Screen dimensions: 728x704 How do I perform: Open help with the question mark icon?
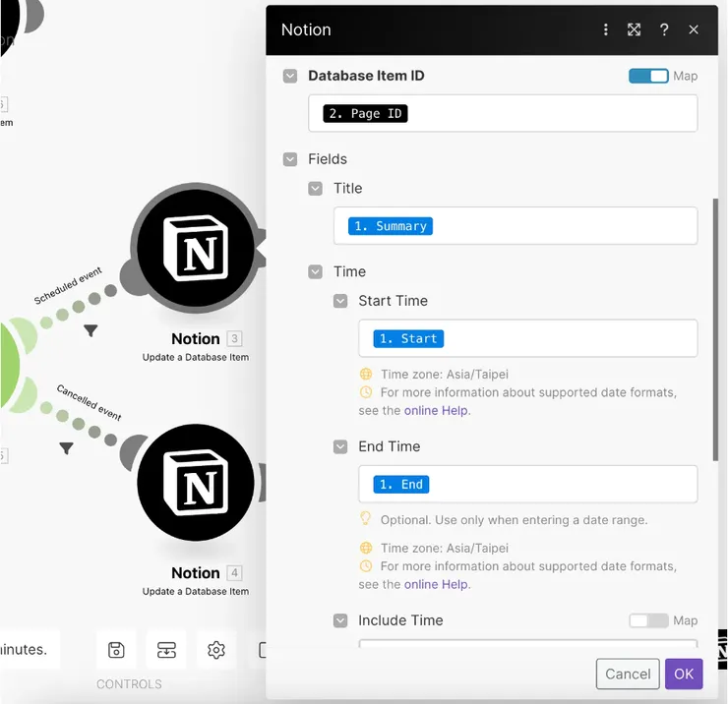(x=664, y=29)
